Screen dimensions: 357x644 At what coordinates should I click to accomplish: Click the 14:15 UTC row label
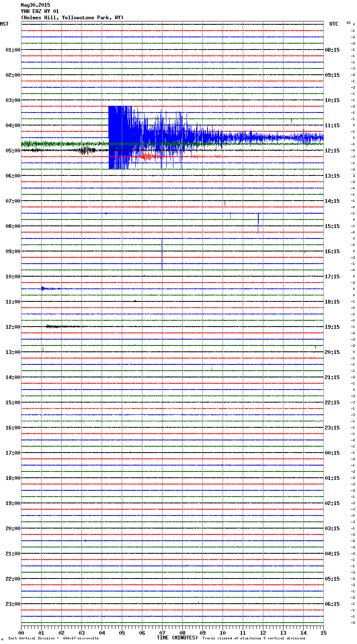[x=332, y=201]
